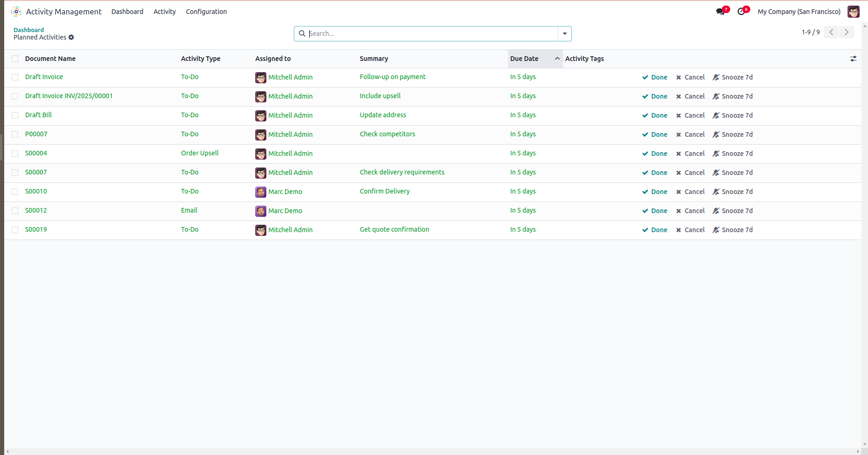Focus the Search input field
The height and width of the screenshot is (455, 868).
click(x=432, y=33)
